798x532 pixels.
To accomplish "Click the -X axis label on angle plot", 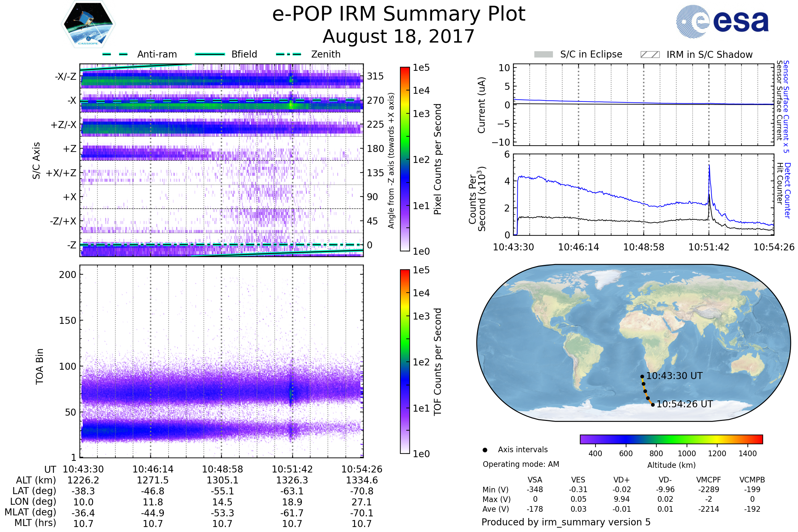I will coord(72,101).
